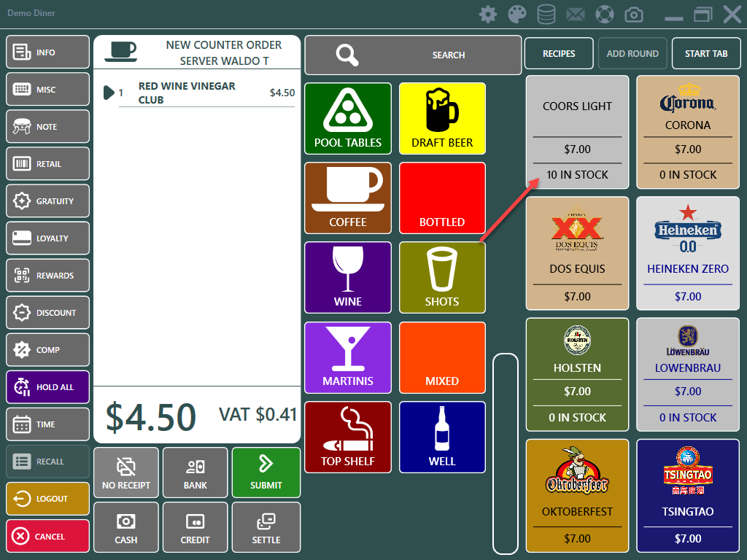Open the Draft Beer category
The image size is (747, 560).
point(442,118)
